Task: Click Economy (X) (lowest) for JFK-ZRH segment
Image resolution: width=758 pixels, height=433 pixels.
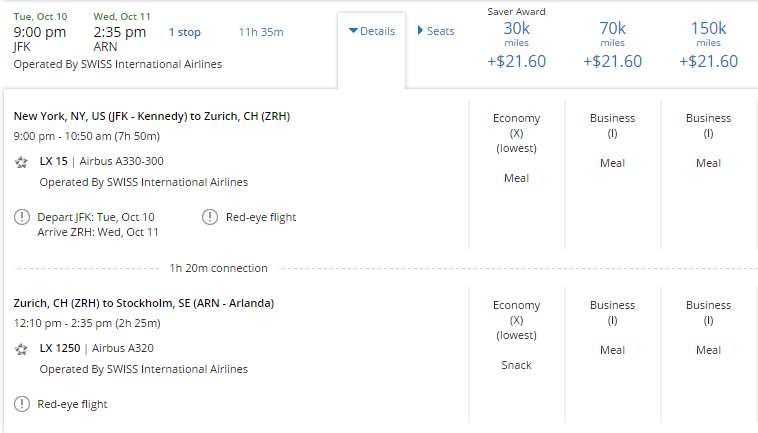Action: (x=516, y=133)
